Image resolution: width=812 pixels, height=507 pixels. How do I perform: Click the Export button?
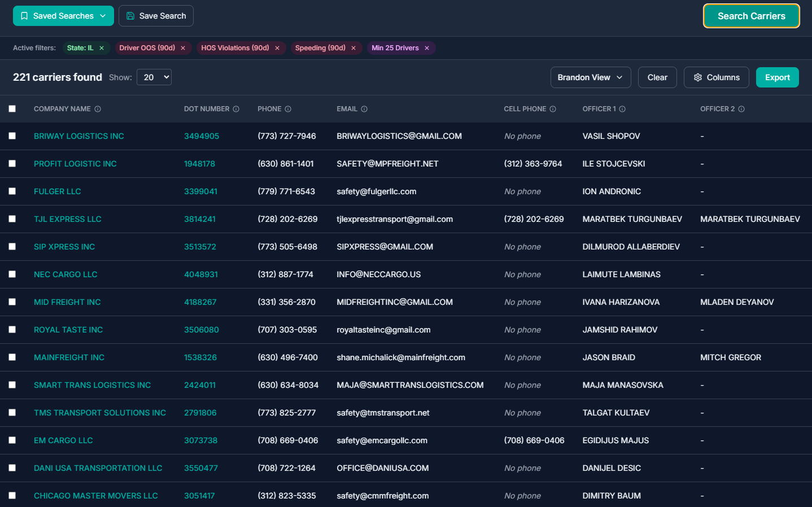[x=778, y=77]
